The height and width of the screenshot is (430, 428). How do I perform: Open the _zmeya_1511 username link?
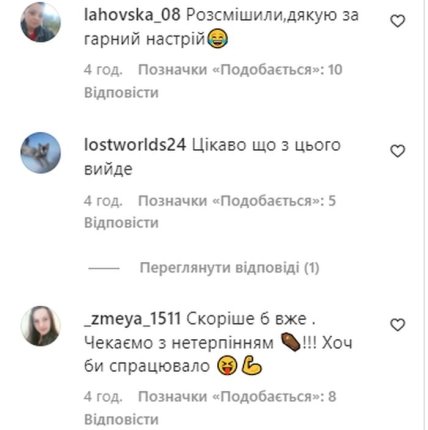132,319
